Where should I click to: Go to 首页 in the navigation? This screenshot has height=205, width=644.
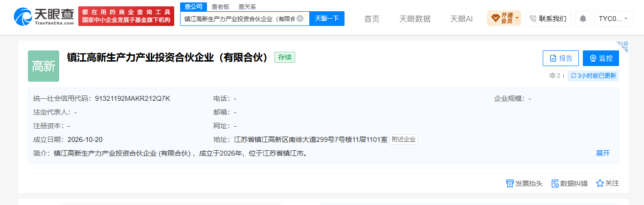tap(372, 19)
